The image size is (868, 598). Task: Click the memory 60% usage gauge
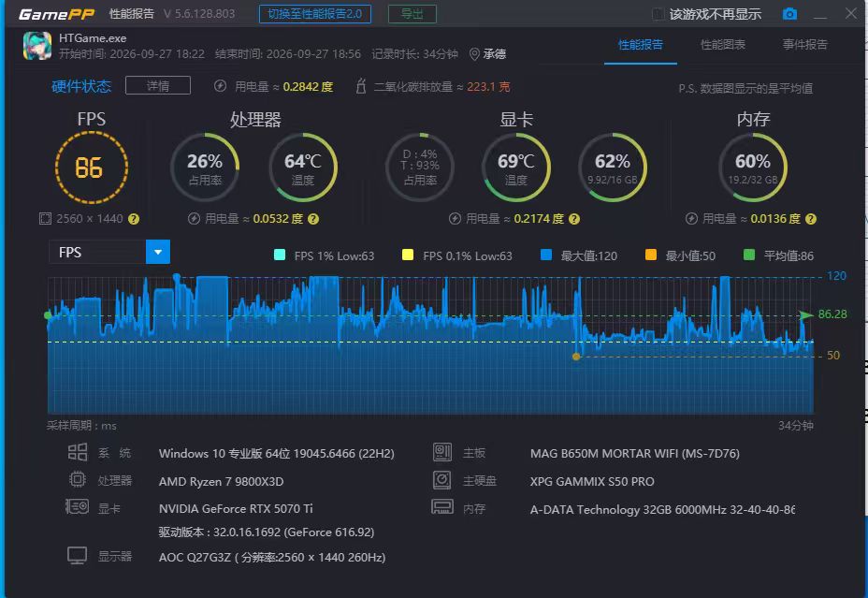coord(753,168)
